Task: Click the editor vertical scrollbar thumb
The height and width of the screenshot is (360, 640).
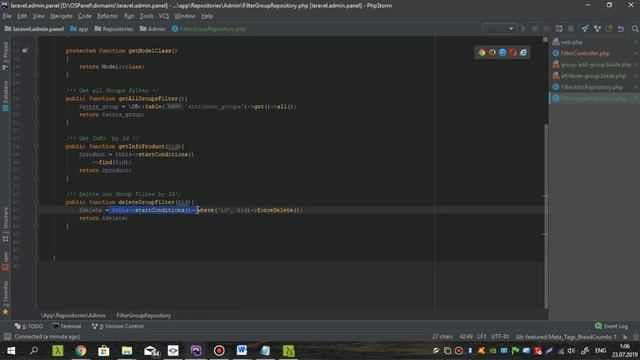Action: (546, 216)
